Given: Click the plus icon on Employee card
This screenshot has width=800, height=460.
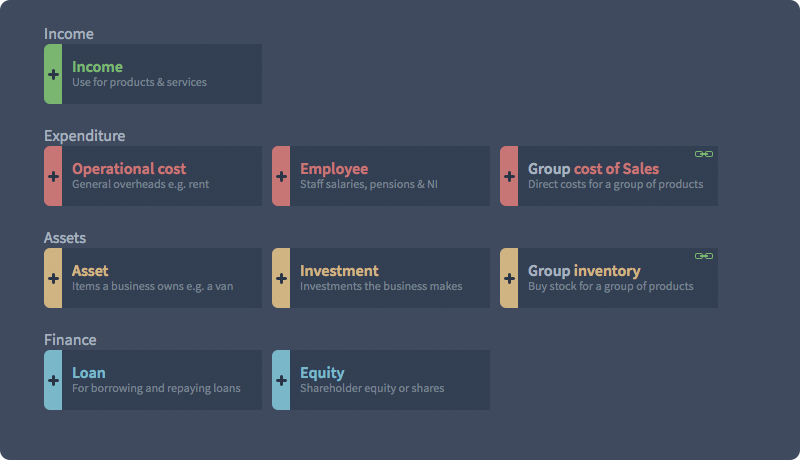Looking at the screenshot, I should tap(281, 176).
